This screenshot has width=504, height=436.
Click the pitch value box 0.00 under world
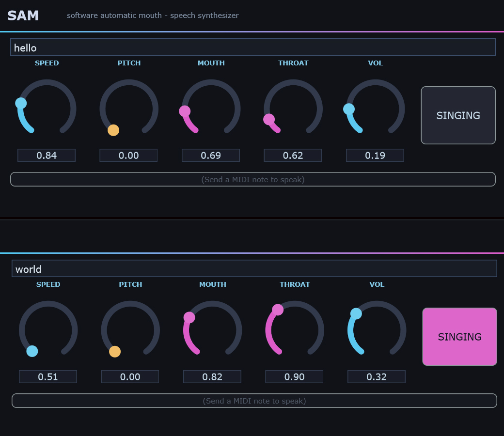tap(130, 376)
